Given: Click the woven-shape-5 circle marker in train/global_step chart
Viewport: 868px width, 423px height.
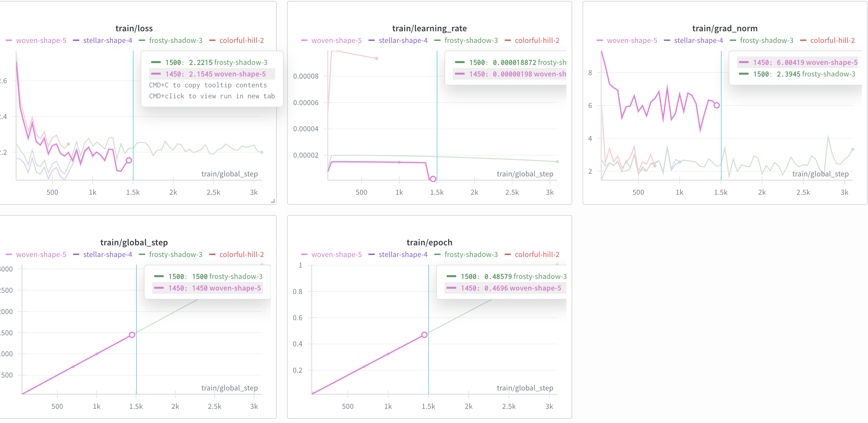Looking at the screenshot, I should [132, 335].
